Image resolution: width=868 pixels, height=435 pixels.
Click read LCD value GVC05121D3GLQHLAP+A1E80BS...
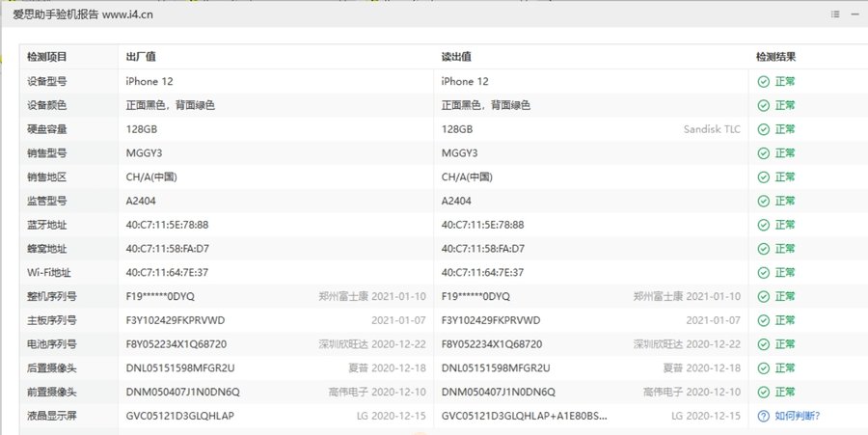525,416
